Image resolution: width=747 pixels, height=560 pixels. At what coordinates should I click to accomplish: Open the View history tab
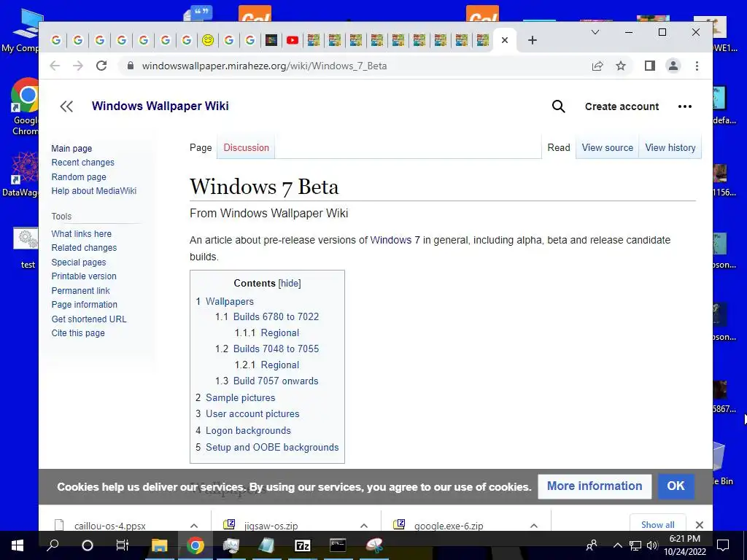(670, 147)
